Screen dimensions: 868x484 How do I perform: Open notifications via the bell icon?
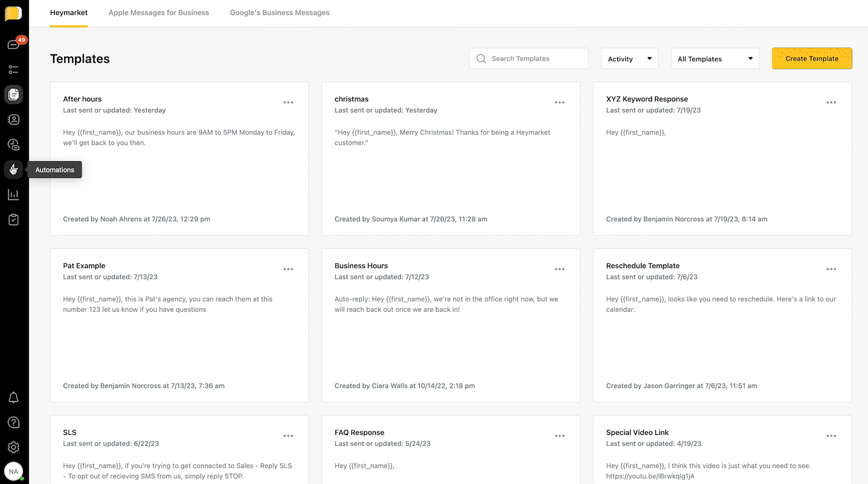[x=13, y=397]
